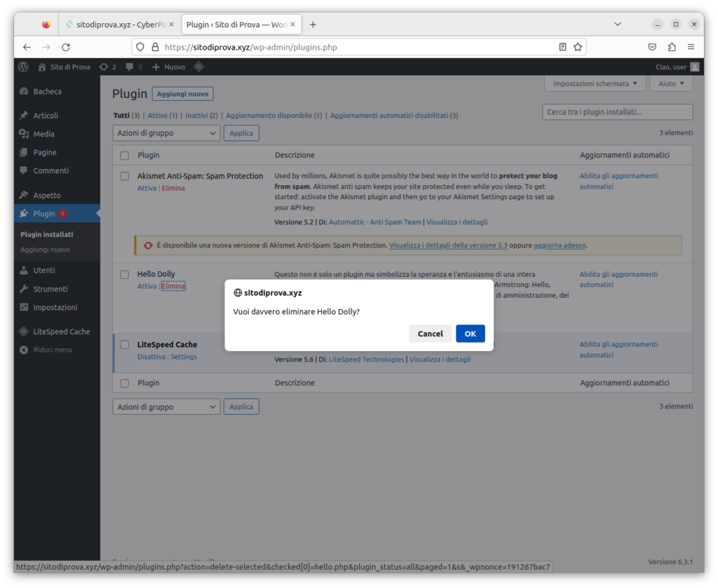Viewport: 718px width, 588px height.
Task: Open the browser extensions puzzle icon
Action: point(672,47)
